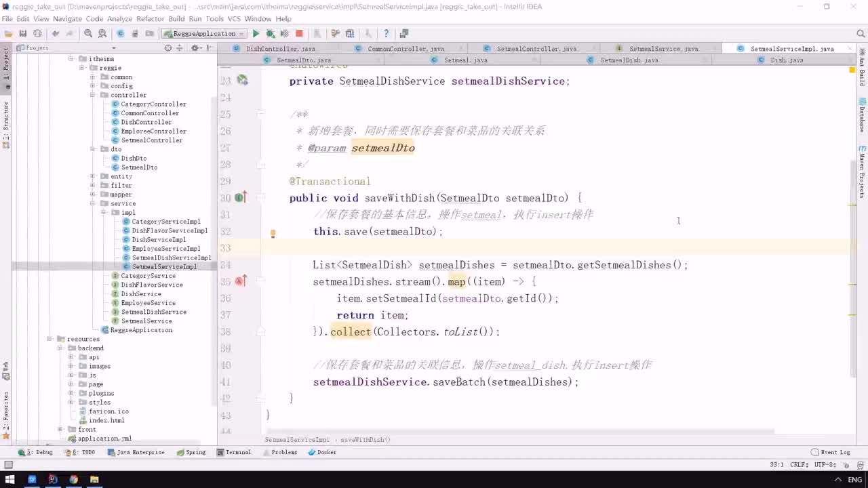Click the Replace magnifier toolbar icon
The width and height of the screenshot is (868, 488).
102,33
